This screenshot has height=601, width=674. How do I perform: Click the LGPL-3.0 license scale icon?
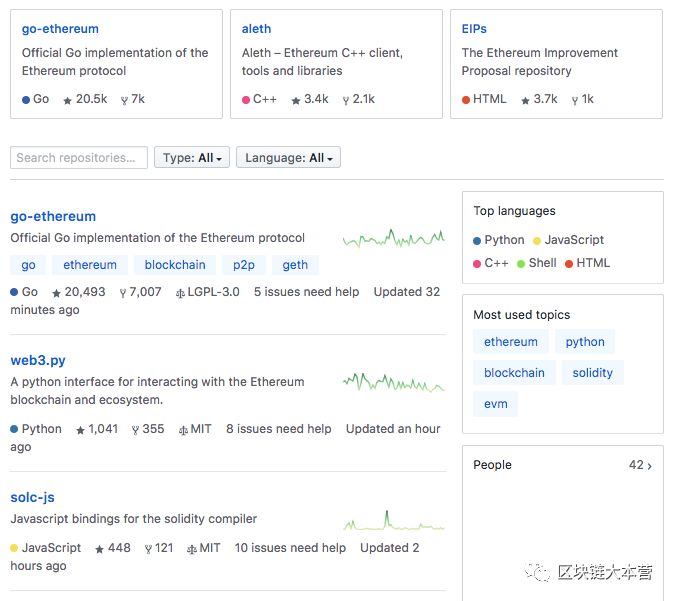click(180, 293)
